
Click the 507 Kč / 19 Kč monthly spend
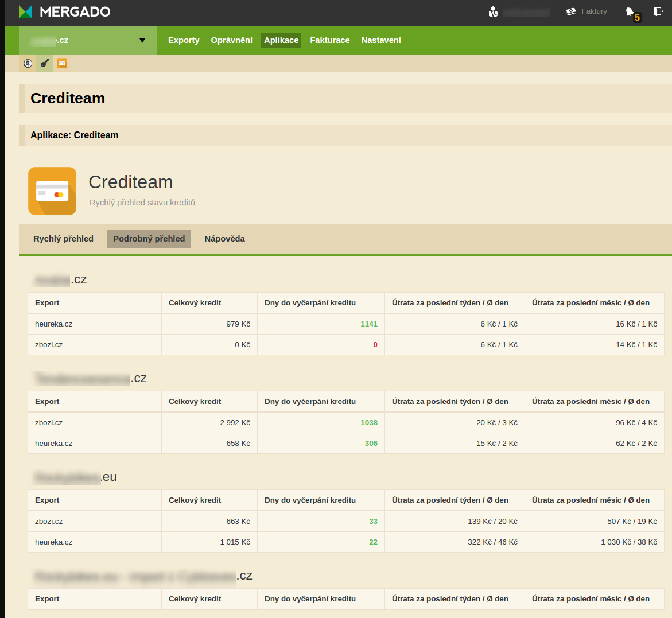[632, 521]
